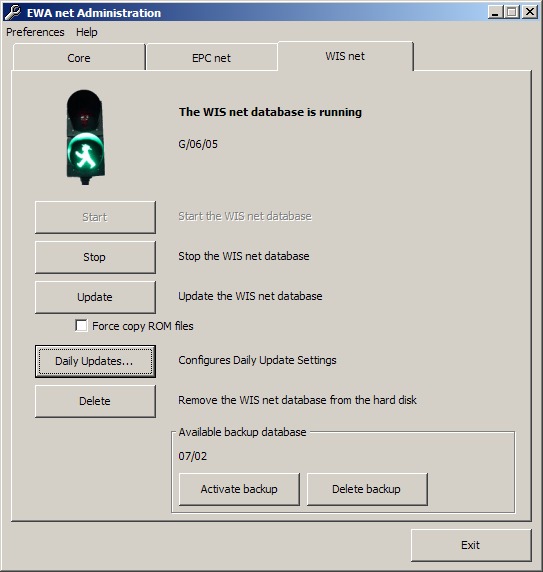This screenshot has height=572, width=543.
Task: Open the Help menu
Action: (87, 32)
